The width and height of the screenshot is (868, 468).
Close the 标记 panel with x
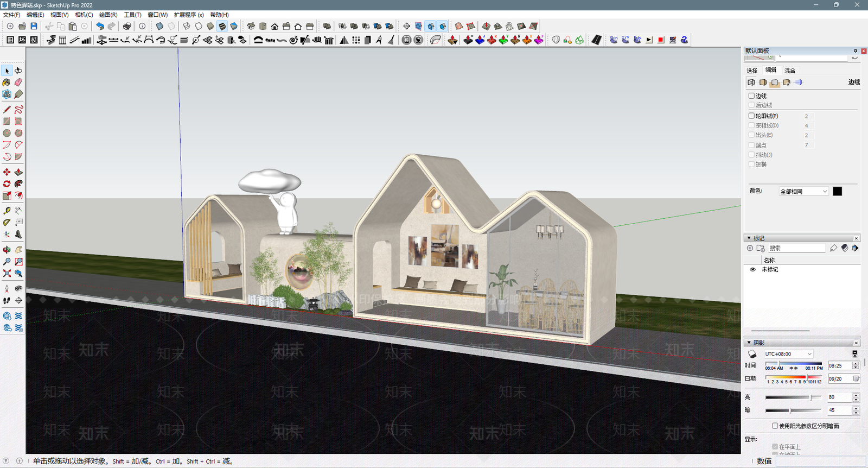coord(857,238)
